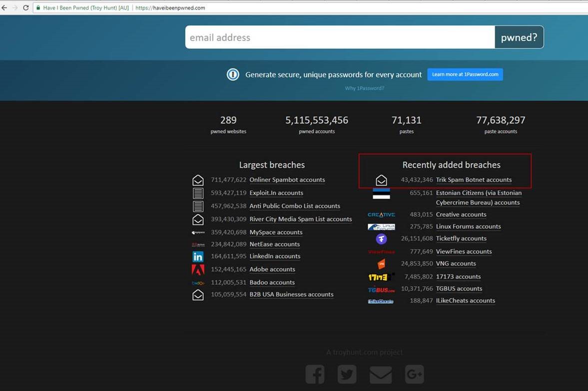The width and height of the screenshot is (588, 391).
Task: Click the Creative logo icon
Action: pos(381,215)
